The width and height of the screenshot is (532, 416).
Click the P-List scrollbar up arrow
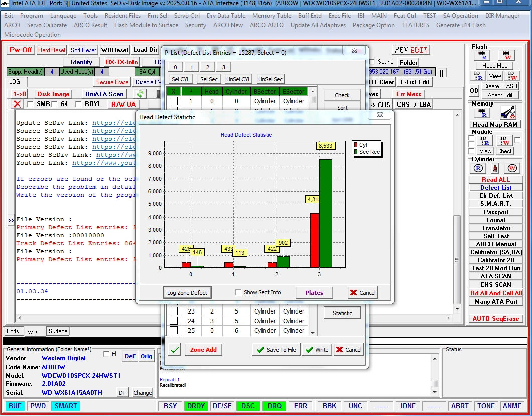[313, 91]
